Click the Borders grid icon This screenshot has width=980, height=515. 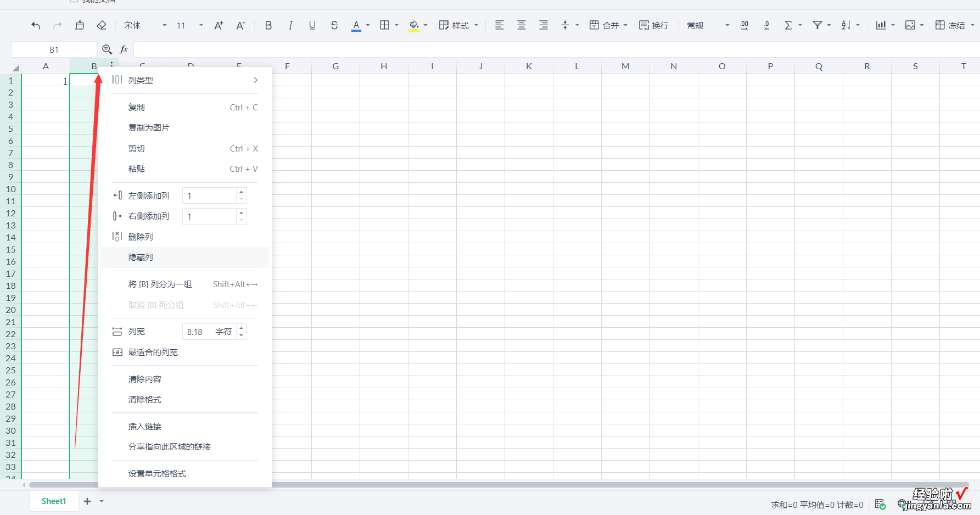point(385,25)
